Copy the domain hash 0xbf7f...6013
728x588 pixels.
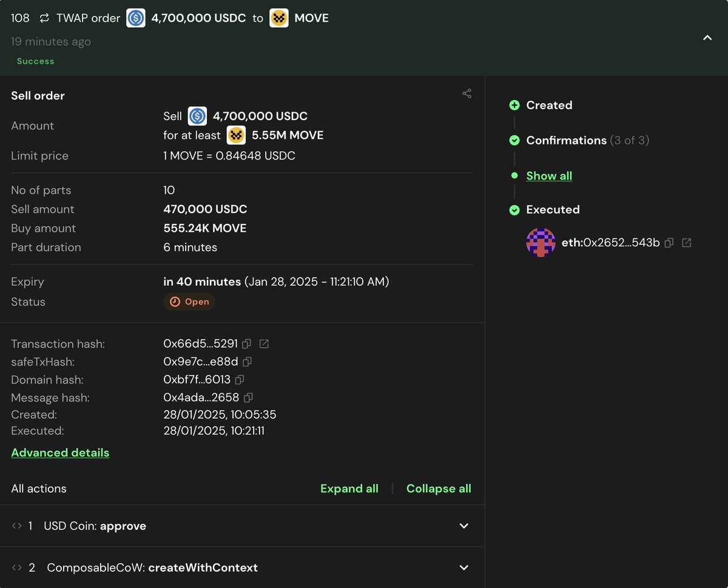pos(240,380)
